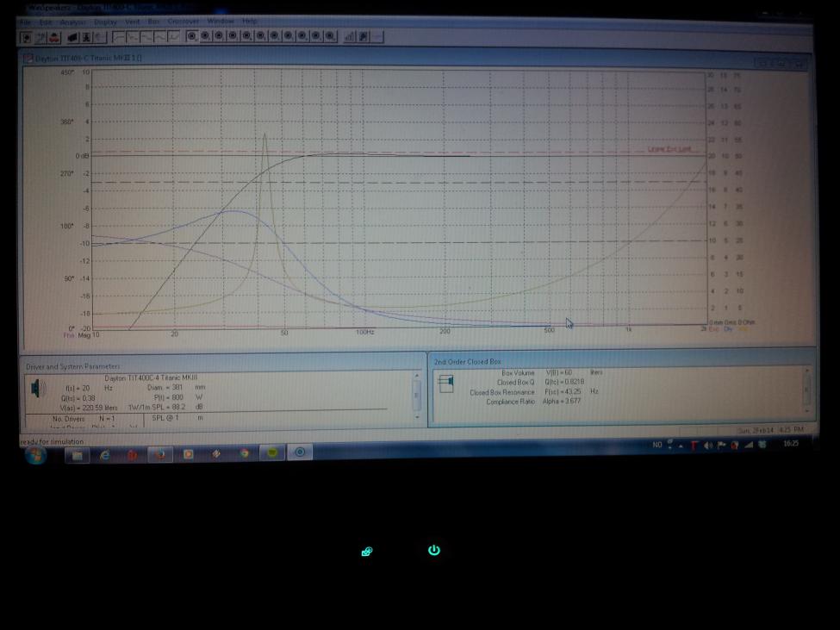Open Chrome from the taskbar
The image size is (840, 630).
pyautogui.click(x=245, y=453)
